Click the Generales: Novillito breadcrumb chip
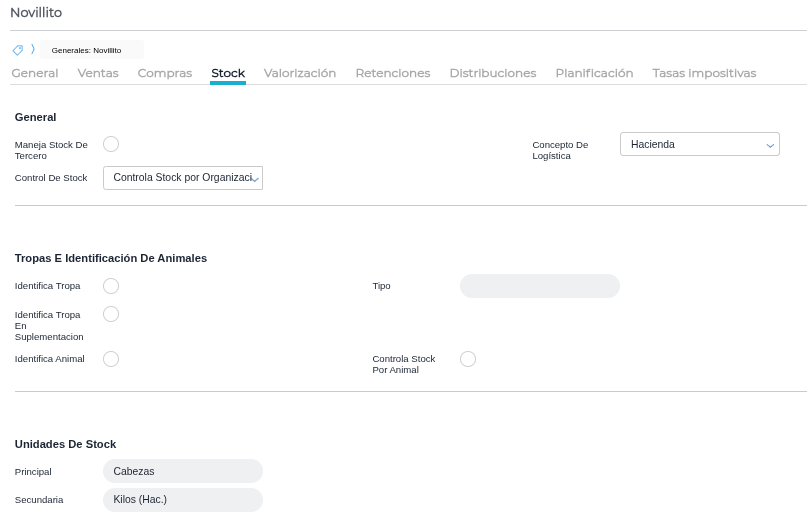 tap(87, 50)
